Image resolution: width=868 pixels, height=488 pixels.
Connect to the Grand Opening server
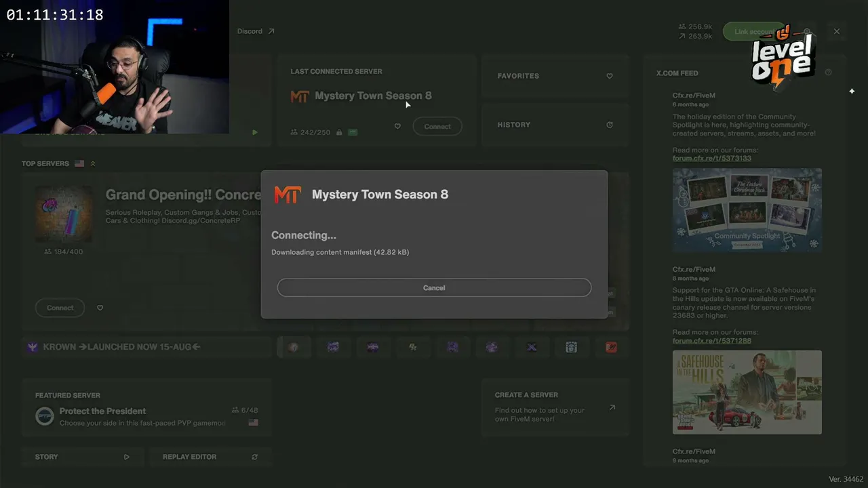point(60,308)
